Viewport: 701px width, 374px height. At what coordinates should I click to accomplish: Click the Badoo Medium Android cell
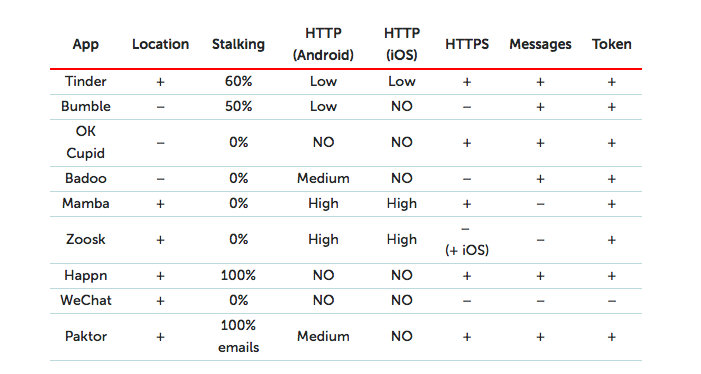click(323, 178)
